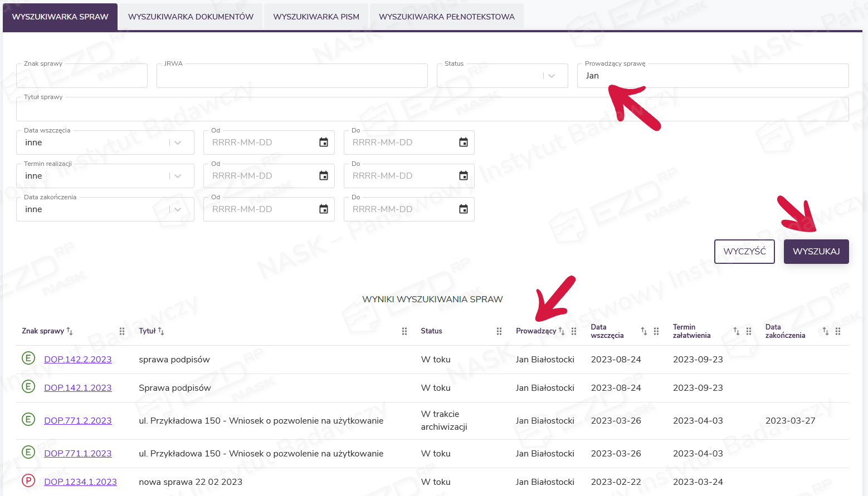Expand the Data zakończenia dropdown
Viewport: 868px width, 496px height.
[178, 210]
